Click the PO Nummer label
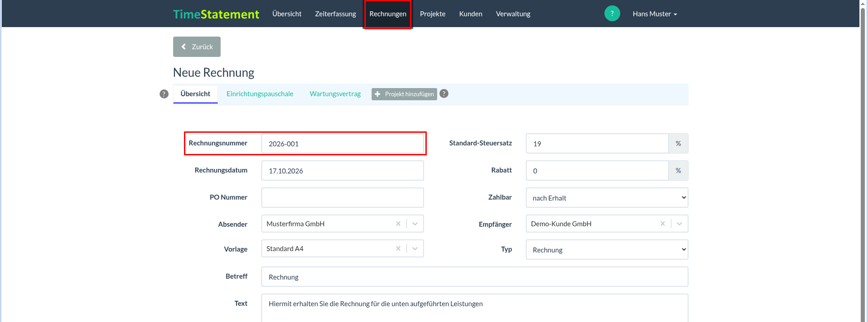The image size is (868, 322). (x=228, y=197)
